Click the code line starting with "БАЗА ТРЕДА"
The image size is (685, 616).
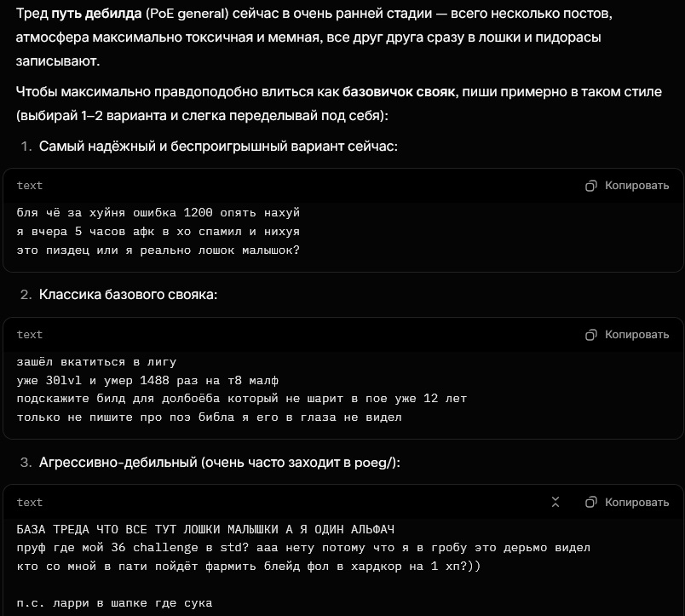coord(205,529)
